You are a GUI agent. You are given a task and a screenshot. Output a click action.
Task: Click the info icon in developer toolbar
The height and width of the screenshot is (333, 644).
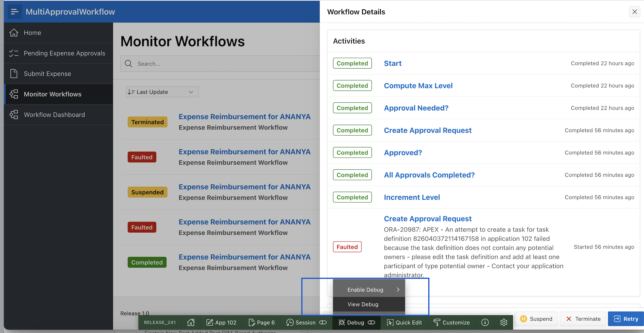[485, 322]
